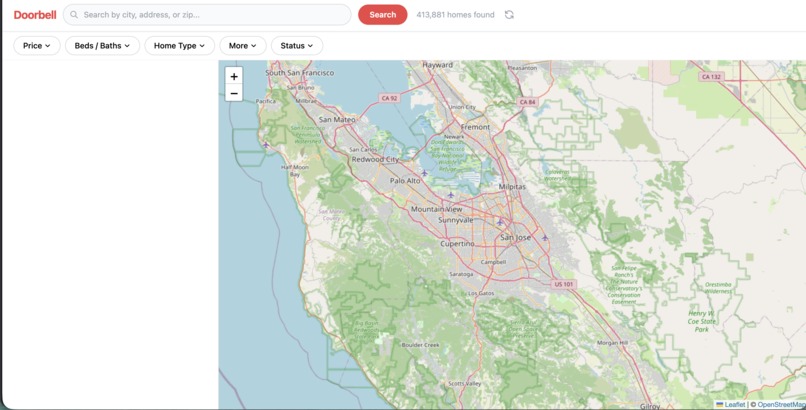Click the CA 92 highway shield on the map

389,98
